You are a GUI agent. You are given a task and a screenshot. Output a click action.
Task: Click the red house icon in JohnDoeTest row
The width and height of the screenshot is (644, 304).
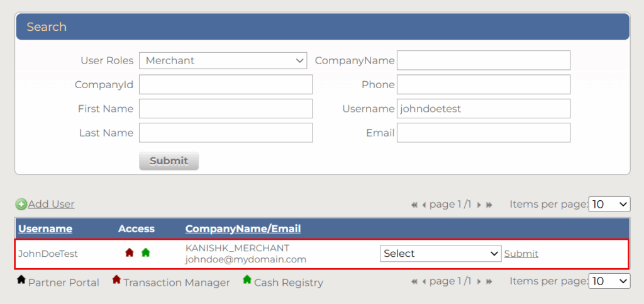click(x=130, y=252)
